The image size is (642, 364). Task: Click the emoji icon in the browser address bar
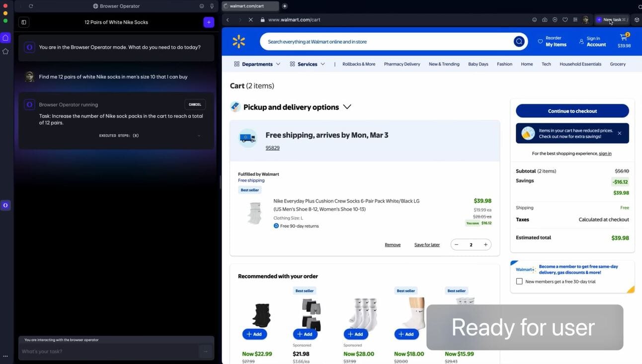click(535, 20)
